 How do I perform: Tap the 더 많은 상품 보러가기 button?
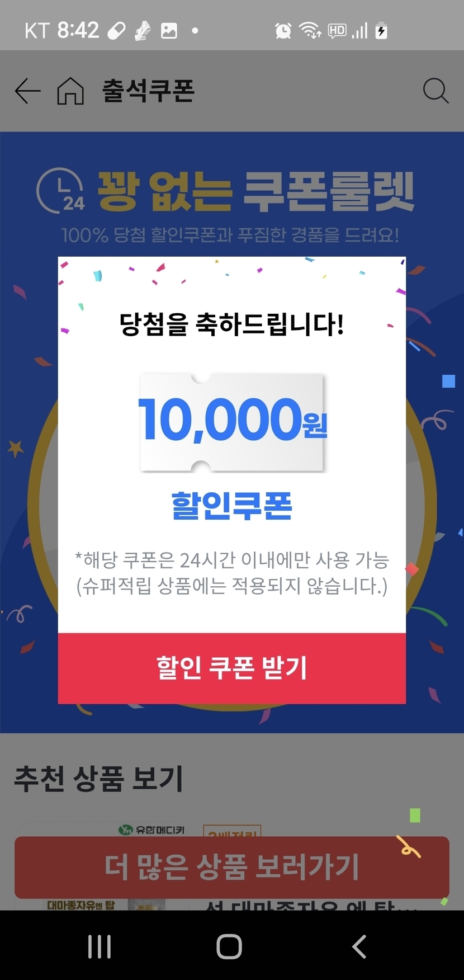(232, 867)
